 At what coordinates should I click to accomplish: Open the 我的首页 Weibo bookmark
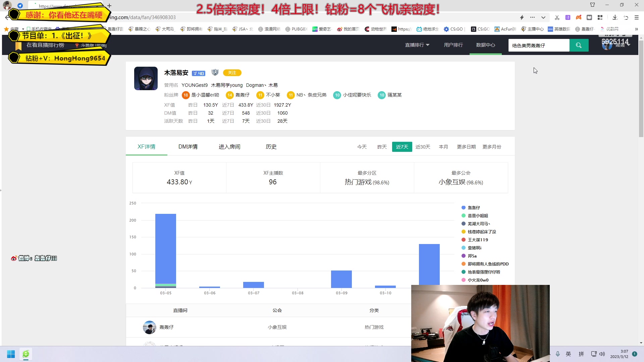[x=348, y=29]
